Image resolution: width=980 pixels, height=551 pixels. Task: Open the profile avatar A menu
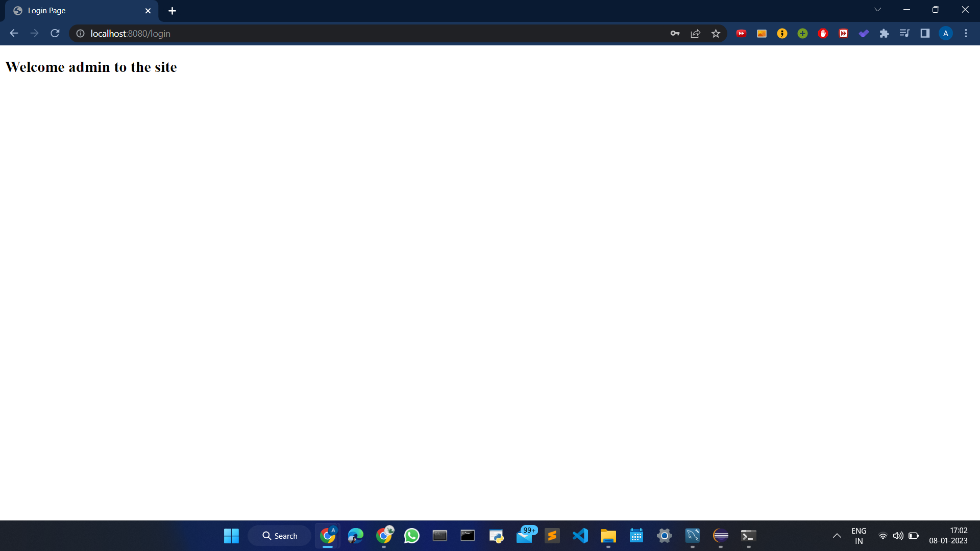pos(945,33)
